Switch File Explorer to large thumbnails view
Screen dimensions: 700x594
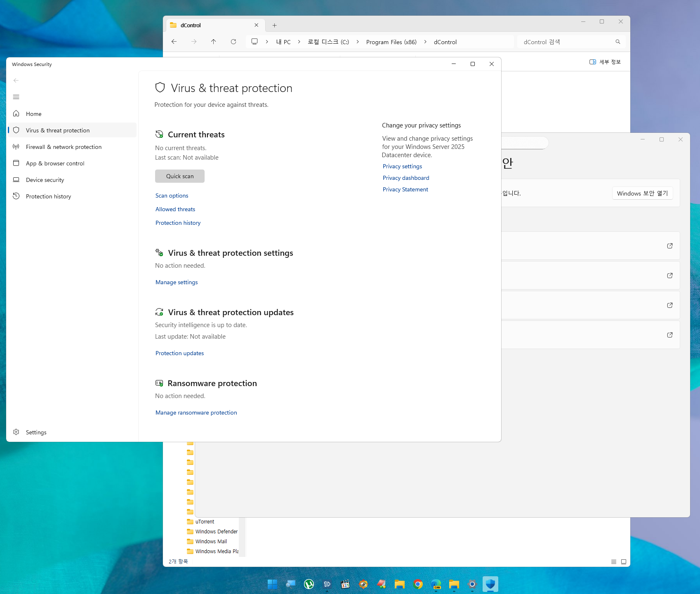[x=624, y=562]
